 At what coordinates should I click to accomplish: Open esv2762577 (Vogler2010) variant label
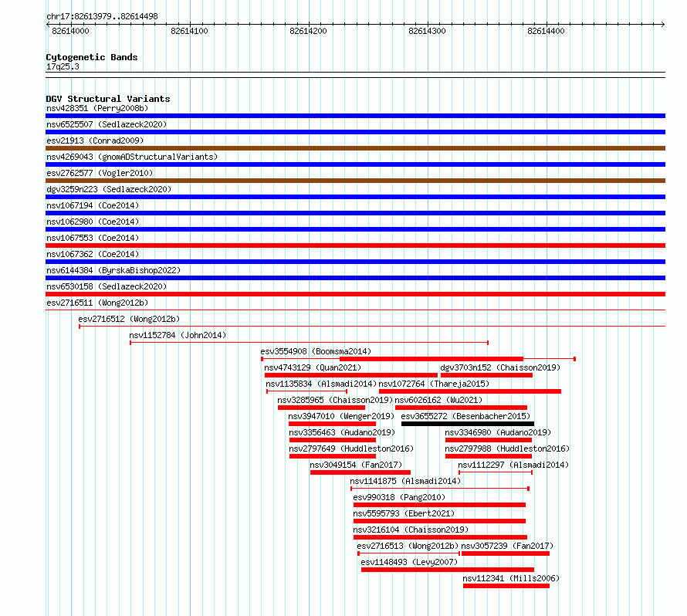100,173
